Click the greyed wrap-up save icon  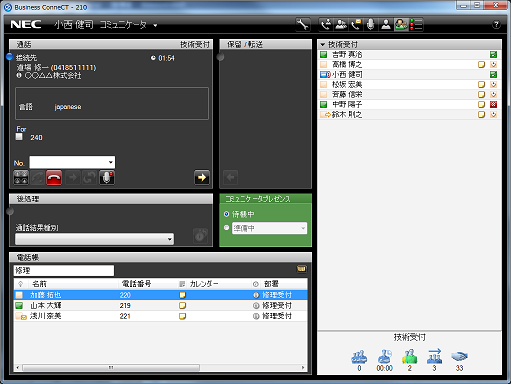click(201, 236)
